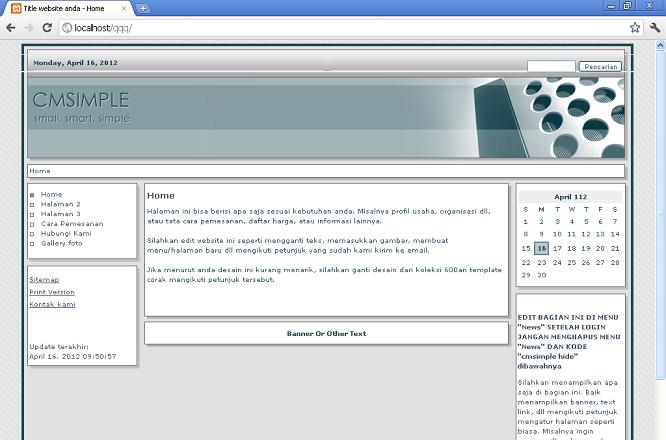666x440 pixels.
Task: Click the 'Update terakhir:' text
Action: 59,347
